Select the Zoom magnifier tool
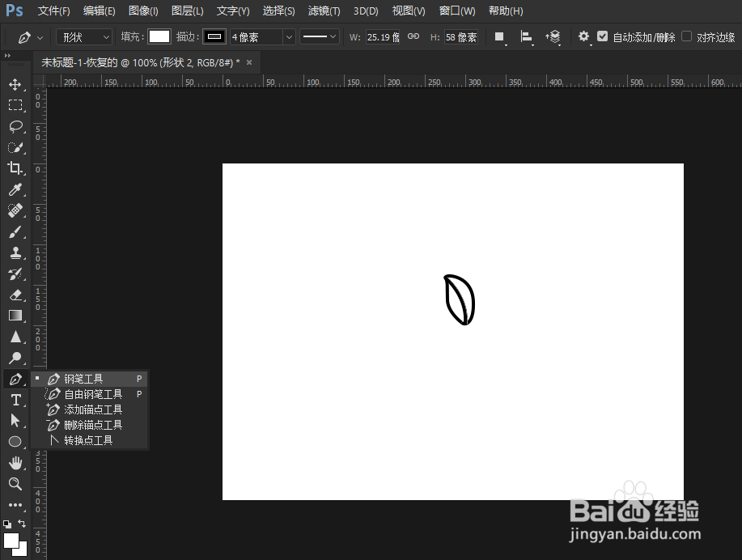 (x=15, y=484)
